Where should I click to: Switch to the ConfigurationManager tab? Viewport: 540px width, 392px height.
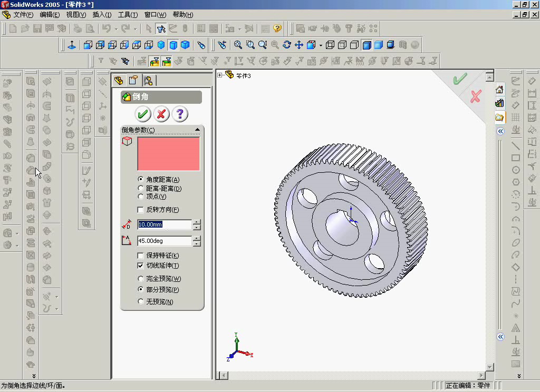[148, 81]
